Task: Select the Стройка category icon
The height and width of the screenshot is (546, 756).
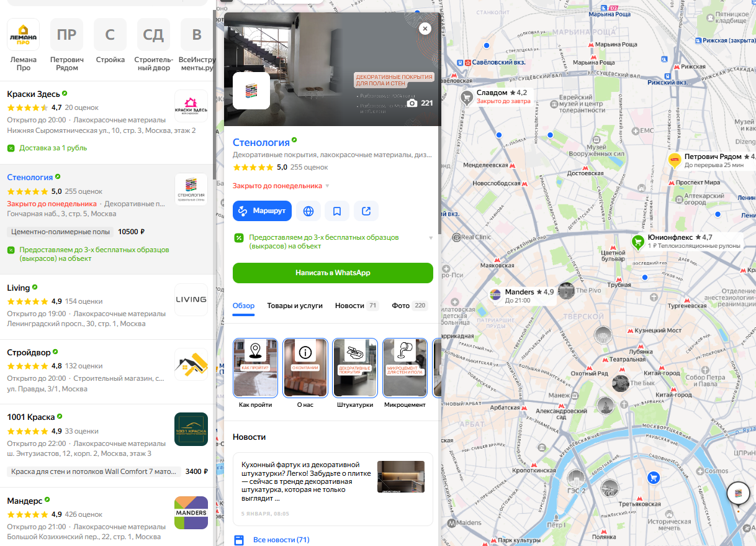Action: 110,35
